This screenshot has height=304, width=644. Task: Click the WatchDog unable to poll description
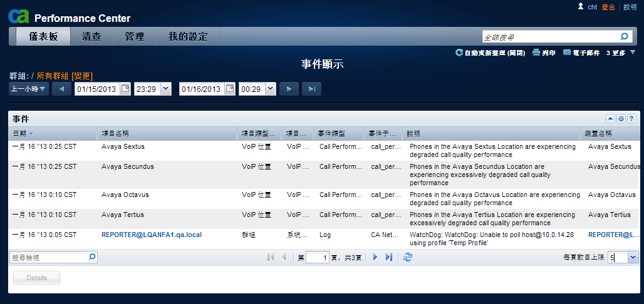(492, 239)
